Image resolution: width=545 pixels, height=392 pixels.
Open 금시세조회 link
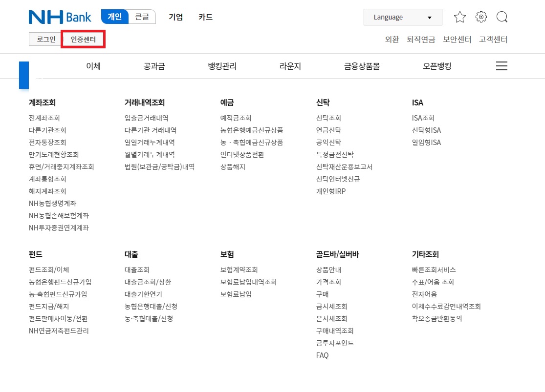332,307
